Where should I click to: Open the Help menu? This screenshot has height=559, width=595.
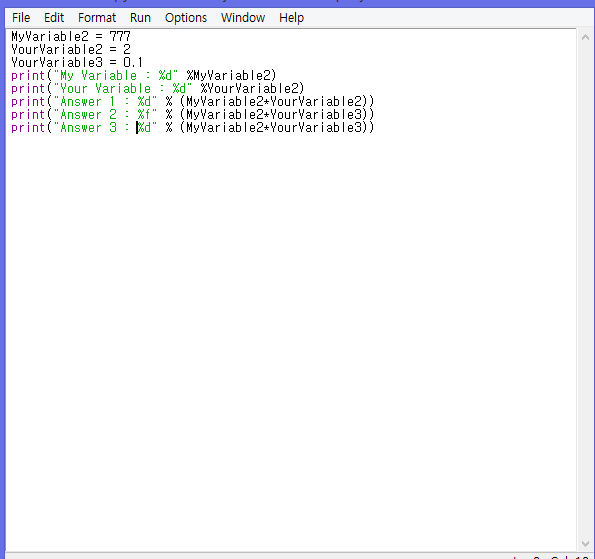(291, 17)
